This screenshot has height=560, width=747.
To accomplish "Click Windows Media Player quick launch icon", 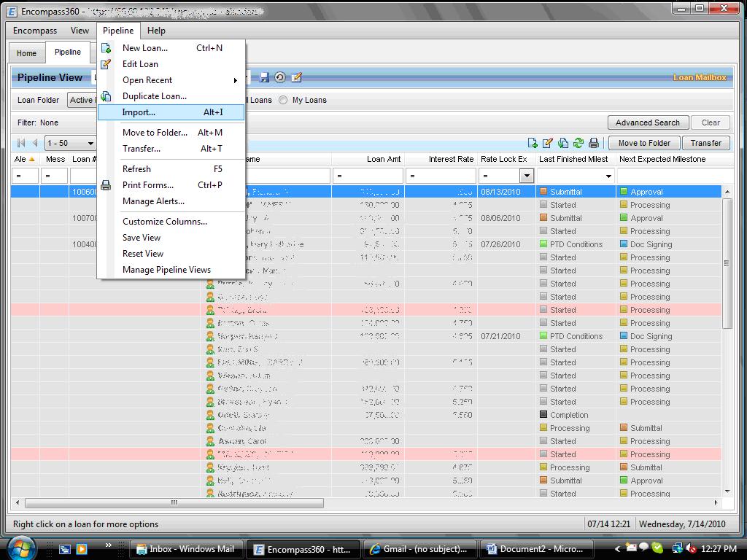I will click(x=82, y=549).
